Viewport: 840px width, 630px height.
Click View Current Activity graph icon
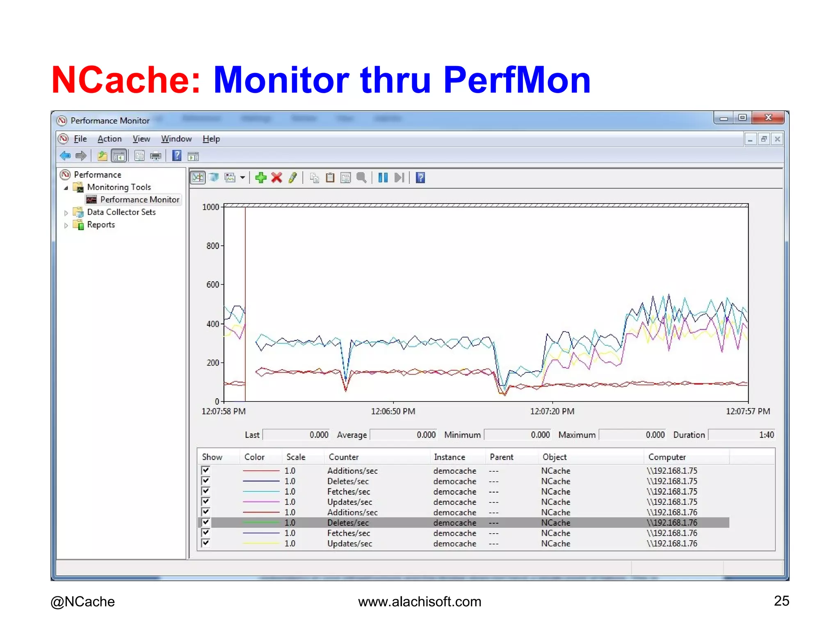198,178
